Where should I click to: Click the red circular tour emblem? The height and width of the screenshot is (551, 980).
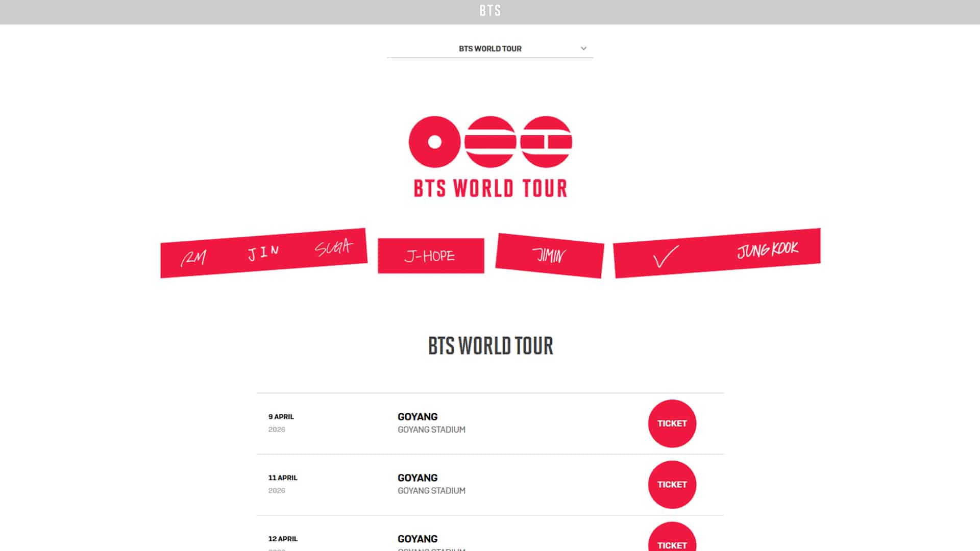[x=490, y=142]
